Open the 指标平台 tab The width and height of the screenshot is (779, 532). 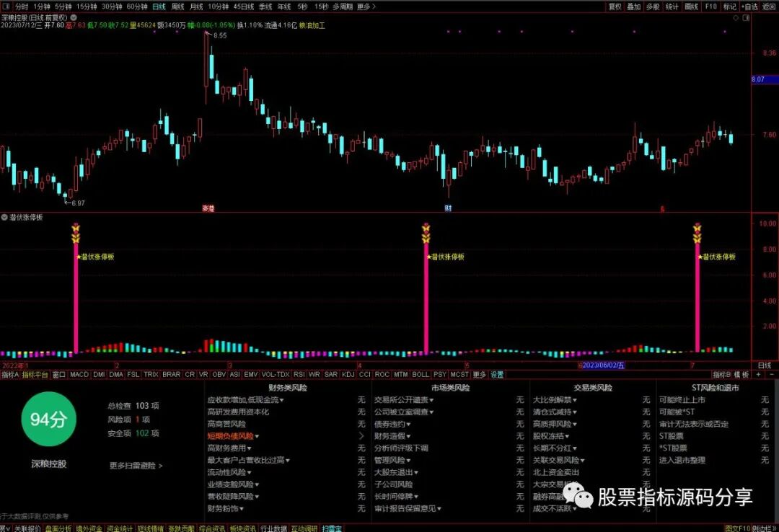point(35,375)
